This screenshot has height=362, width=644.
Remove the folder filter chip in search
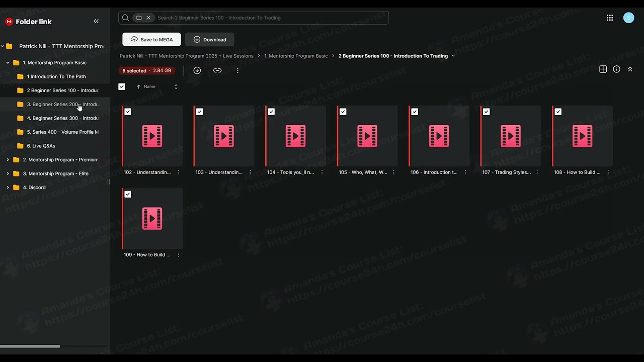point(148,18)
